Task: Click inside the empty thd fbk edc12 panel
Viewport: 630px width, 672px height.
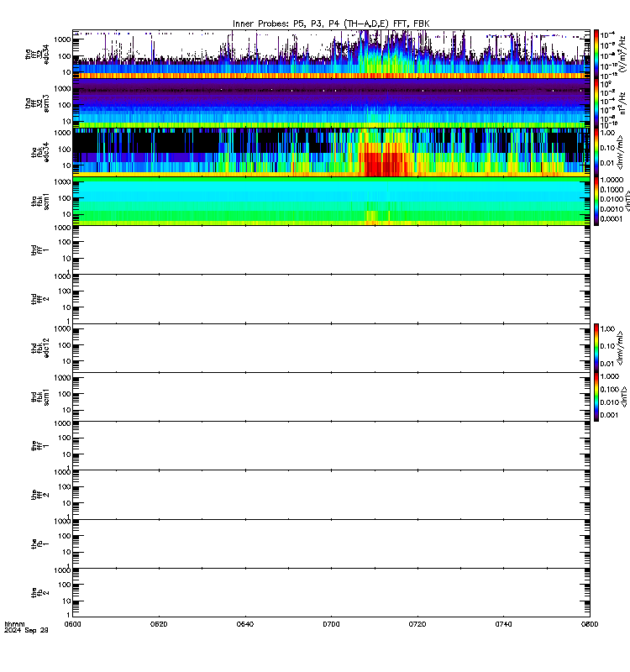Action: (x=331, y=348)
